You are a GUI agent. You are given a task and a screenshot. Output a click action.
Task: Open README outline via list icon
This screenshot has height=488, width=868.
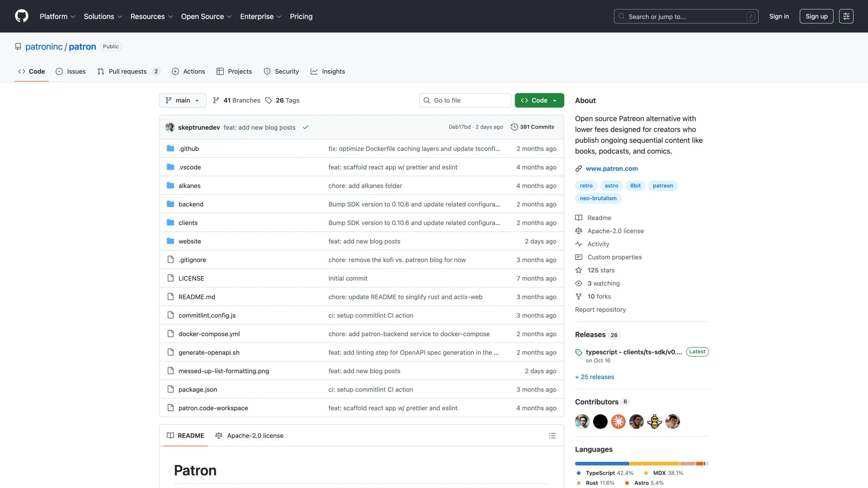click(552, 436)
